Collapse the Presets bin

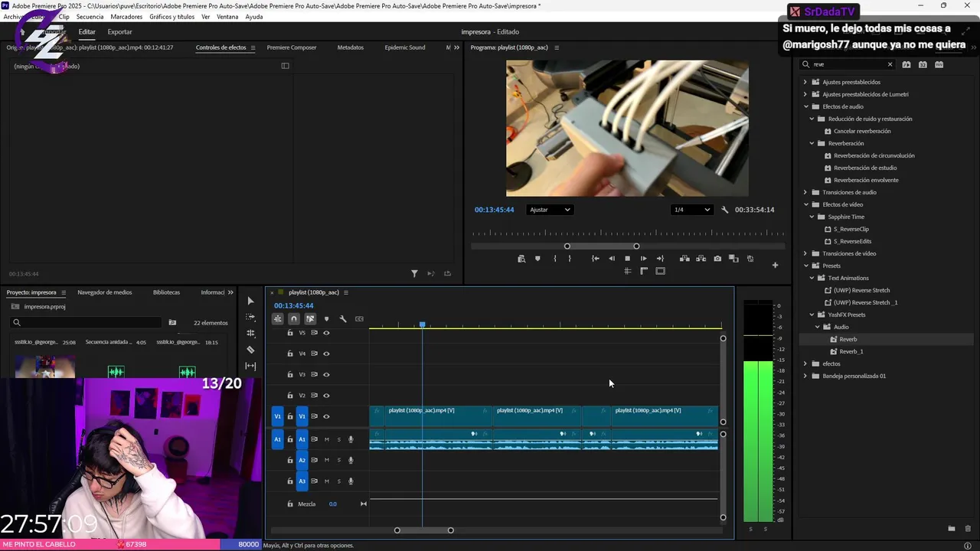(x=805, y=266)
